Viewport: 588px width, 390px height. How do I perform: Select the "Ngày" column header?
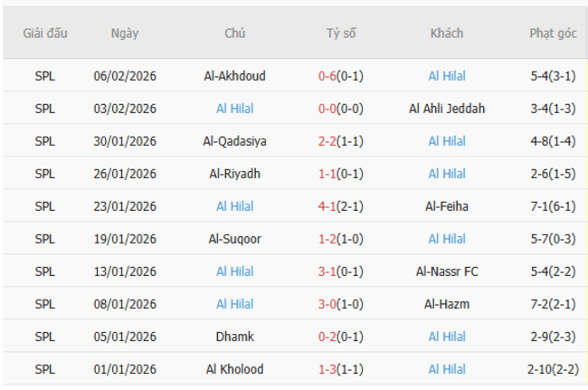coord(125,33)
